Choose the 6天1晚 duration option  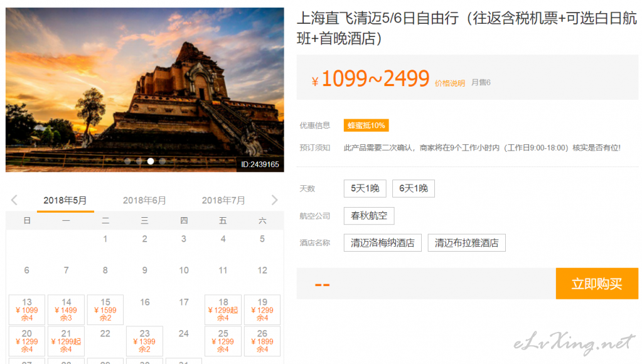point(414,188)
